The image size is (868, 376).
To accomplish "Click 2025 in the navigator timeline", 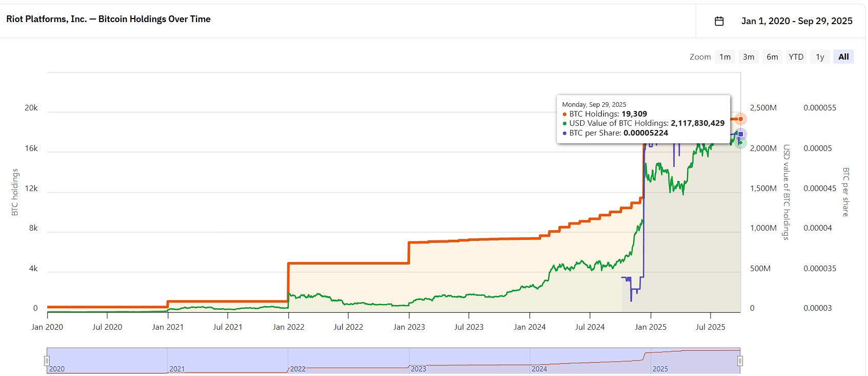I will click(660, 369).
